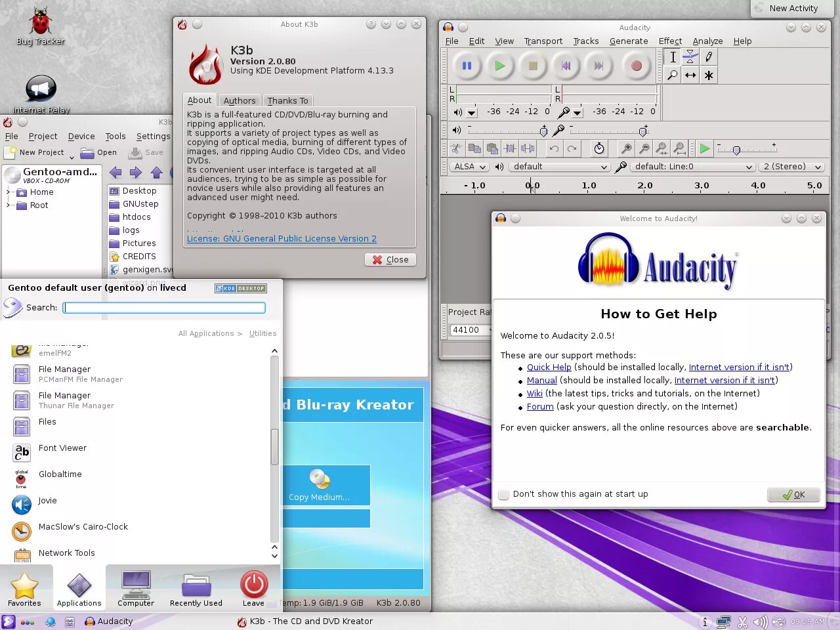Image resolution: width=840 pixels, height=630 pixels.
Task: Select the Selection (I-beam) tool
Action: click(673, 57)
